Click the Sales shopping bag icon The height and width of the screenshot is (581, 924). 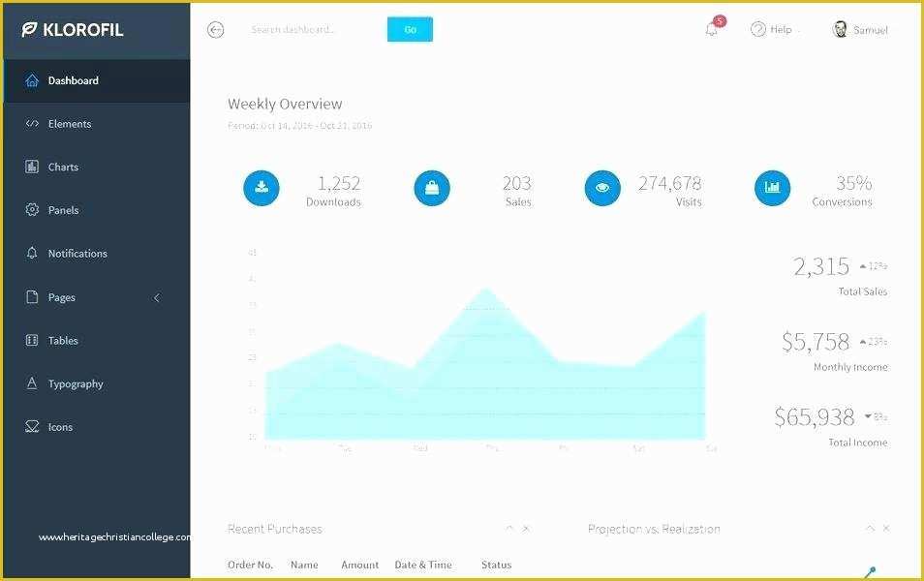pyautogui.click(x=432, y=188)
